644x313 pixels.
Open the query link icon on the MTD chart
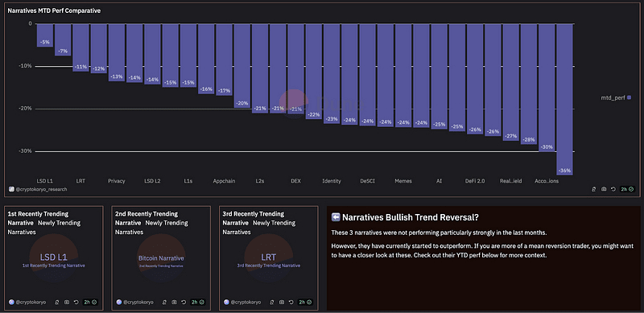pos(594,189)
